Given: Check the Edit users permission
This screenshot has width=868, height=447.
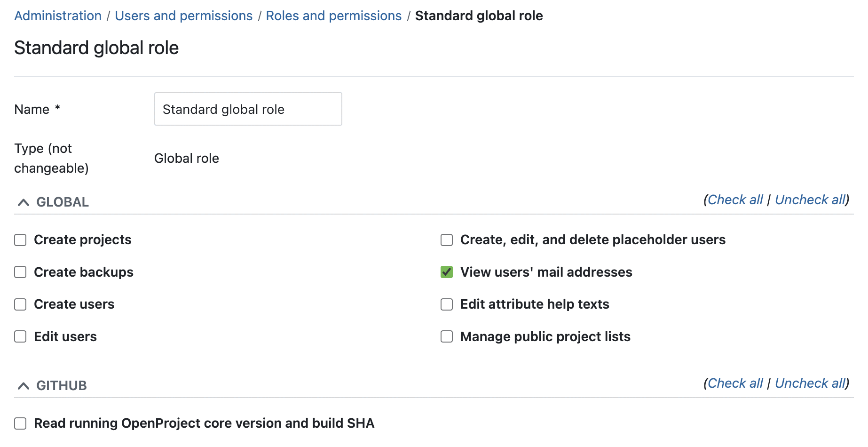Looking at the screenshot, I should [x=20, y=336].
